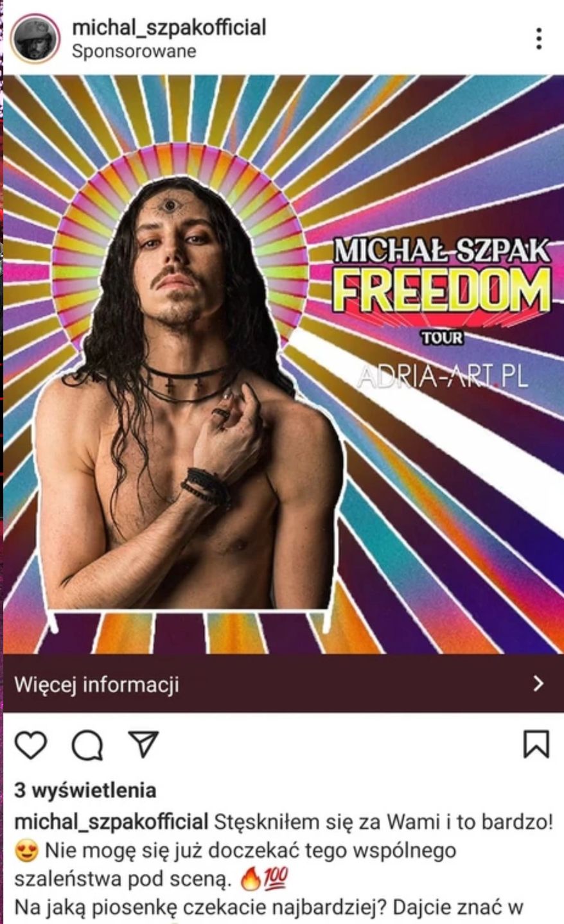
Task: Click the heart-eyes emoji in the caption
Action: tap(26, 852)
